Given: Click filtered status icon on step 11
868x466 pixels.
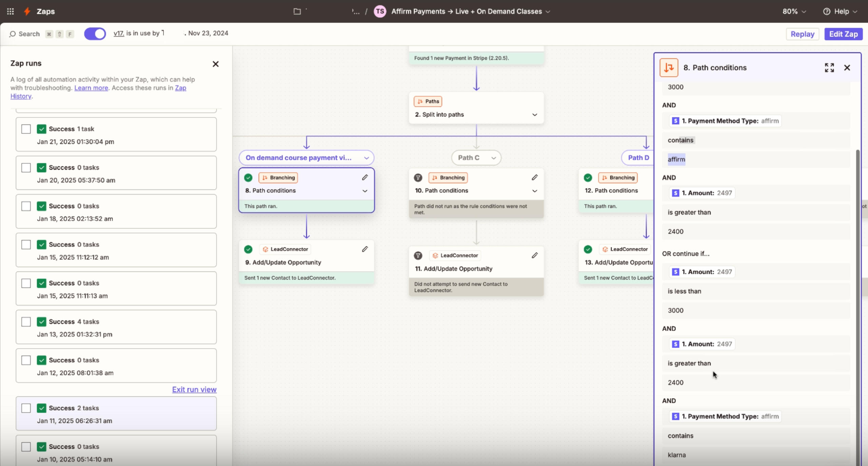Looking at the screenshot, I should coord(418,256).
